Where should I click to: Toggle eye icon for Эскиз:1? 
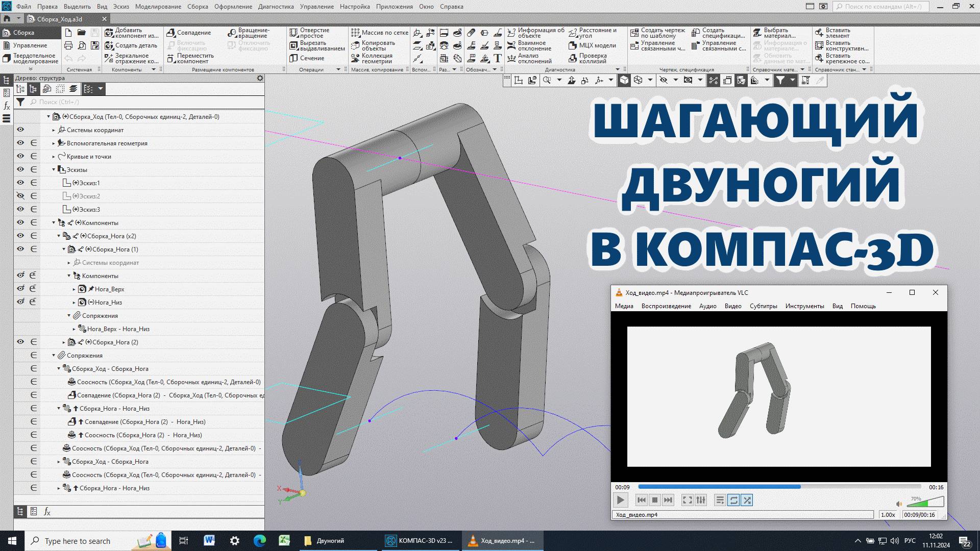pyautogui.click(x=20, y=183)
